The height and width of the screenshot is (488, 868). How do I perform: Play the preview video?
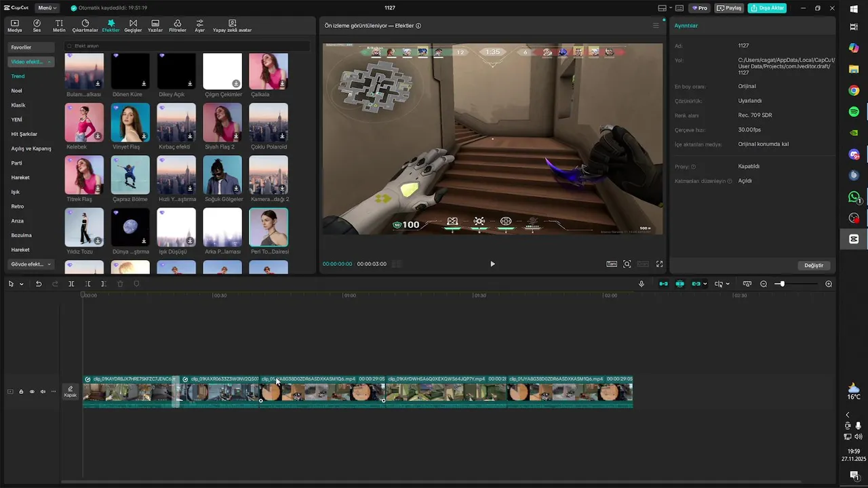pos(492,264)
